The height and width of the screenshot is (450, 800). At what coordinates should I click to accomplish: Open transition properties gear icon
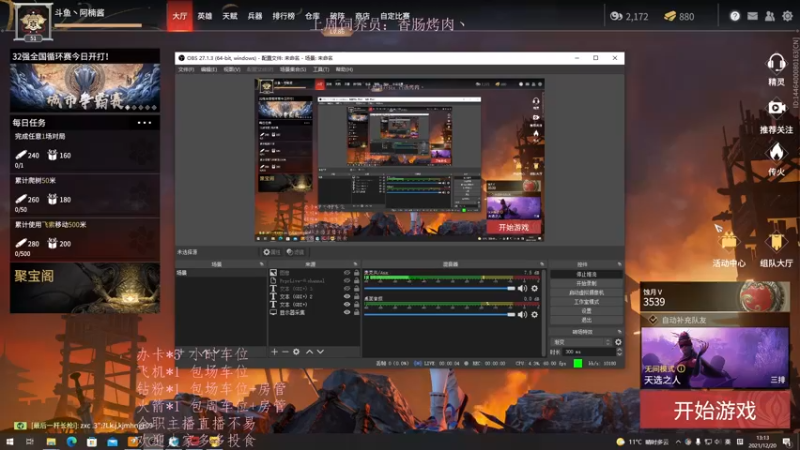pos(618,342)
